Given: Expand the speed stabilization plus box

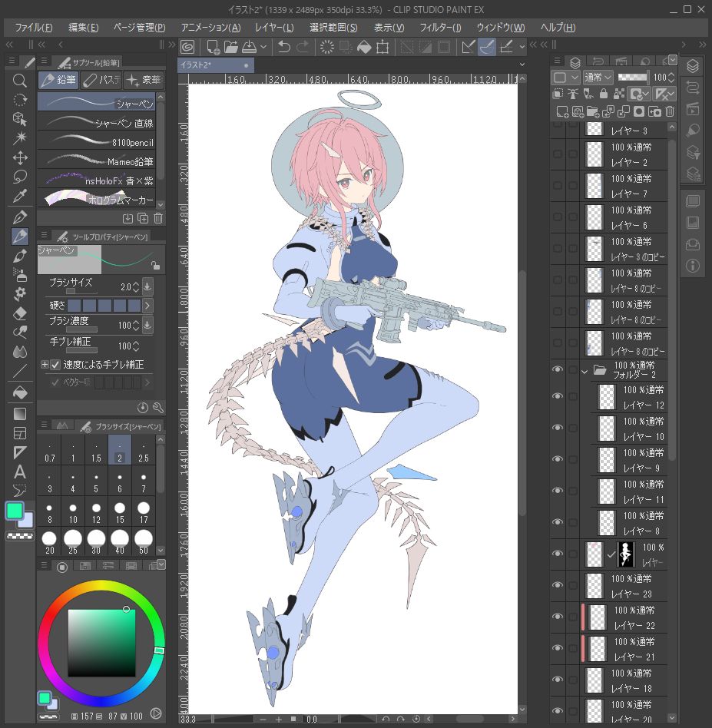Looking at the screenshot, I should point(45,365).
